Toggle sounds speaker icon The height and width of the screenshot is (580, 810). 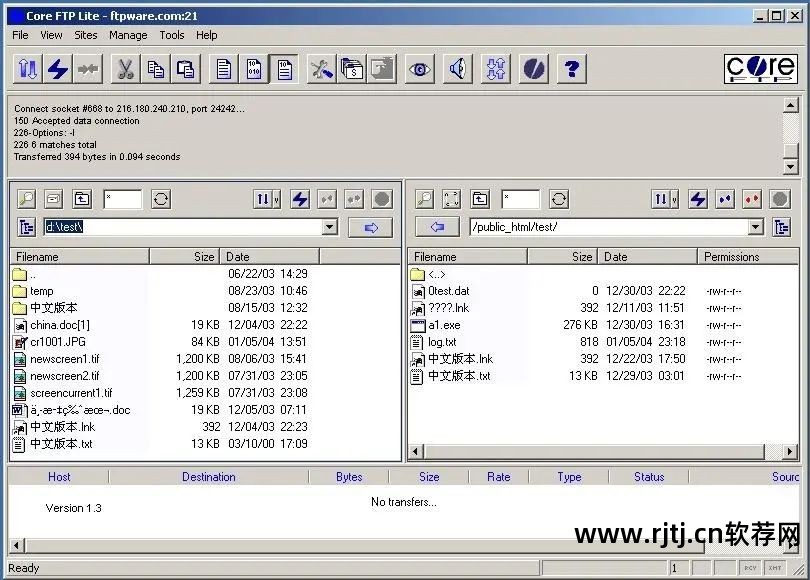458,69
